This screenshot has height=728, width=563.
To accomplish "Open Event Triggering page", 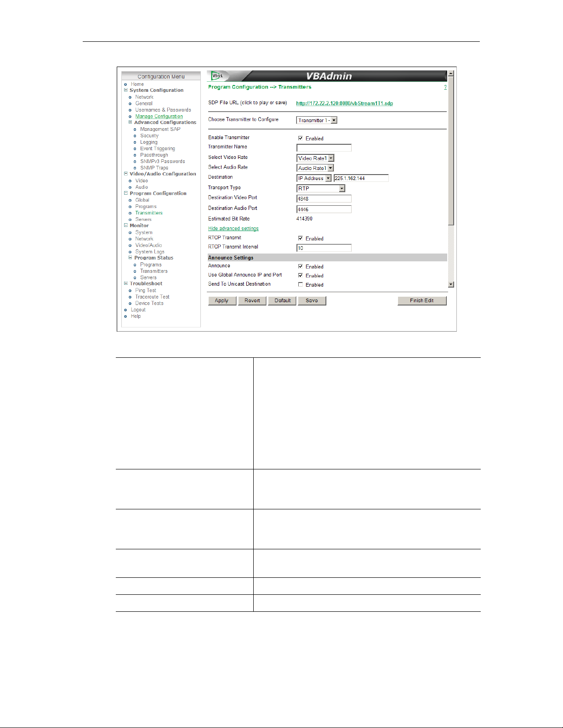I will click(158, 148).
